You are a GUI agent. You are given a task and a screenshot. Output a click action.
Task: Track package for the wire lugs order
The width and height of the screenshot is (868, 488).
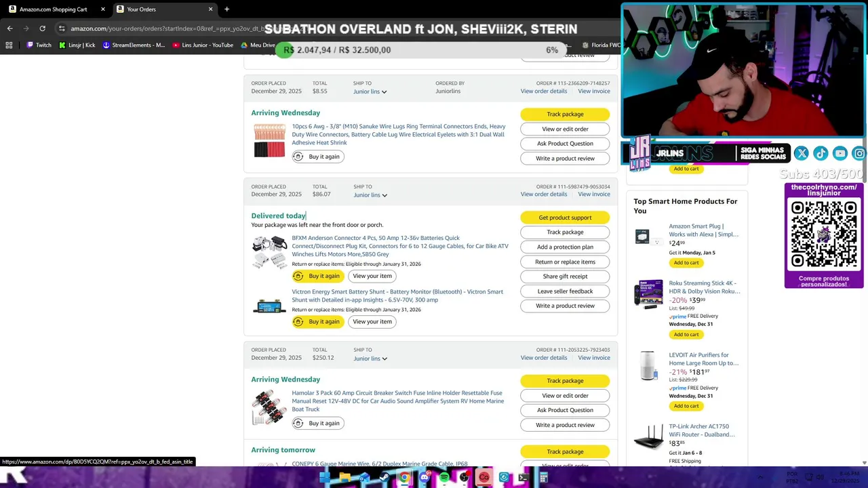[x=565, y=114]
